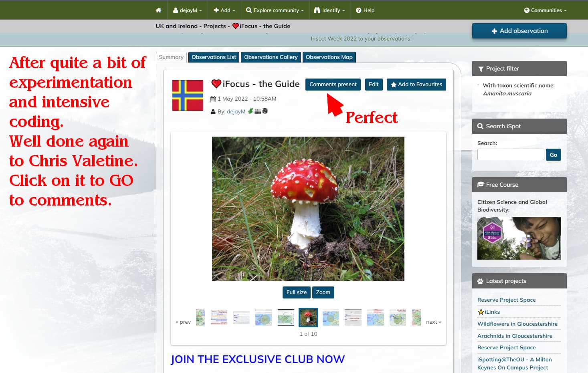Click the badge icons beside dejayM
The image size is (588, 373).
pyautogui.click(x=257, y=111)
